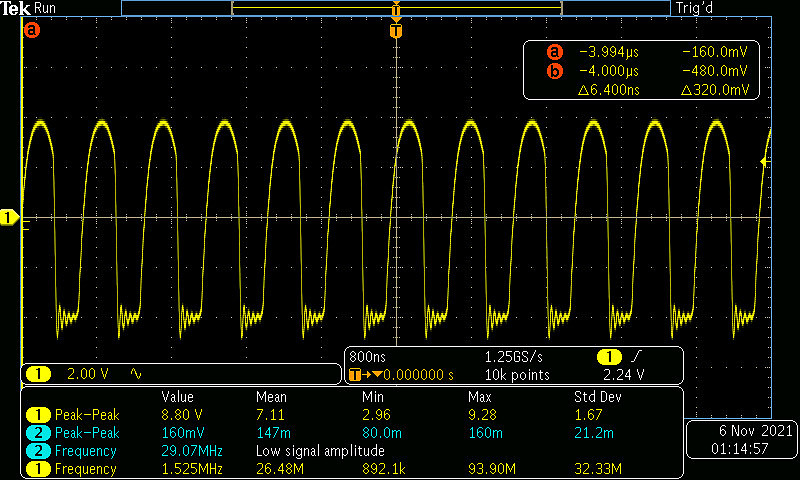Click the 800ns timebase readout

[368, 357]
